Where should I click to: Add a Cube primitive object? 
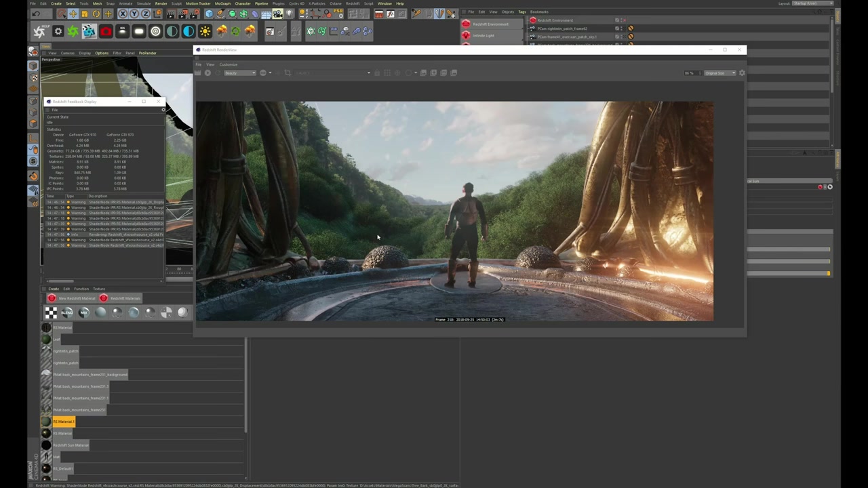click(x=209, y=14)
